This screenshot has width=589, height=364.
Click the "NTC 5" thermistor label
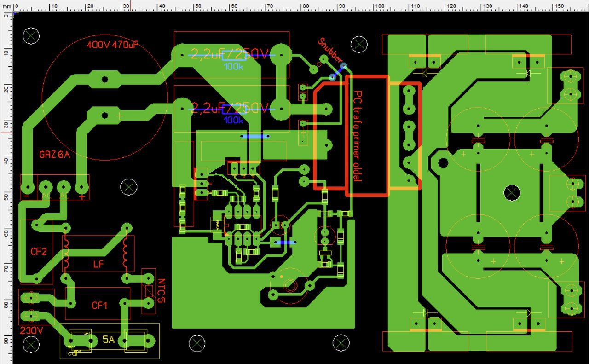tap(161, 290)
